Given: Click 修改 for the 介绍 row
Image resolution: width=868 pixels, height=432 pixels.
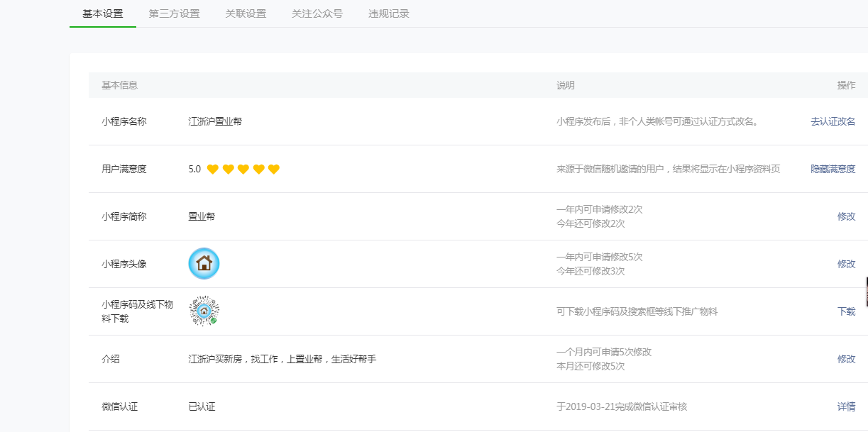Looking at the screenshot, I should 846,359.
